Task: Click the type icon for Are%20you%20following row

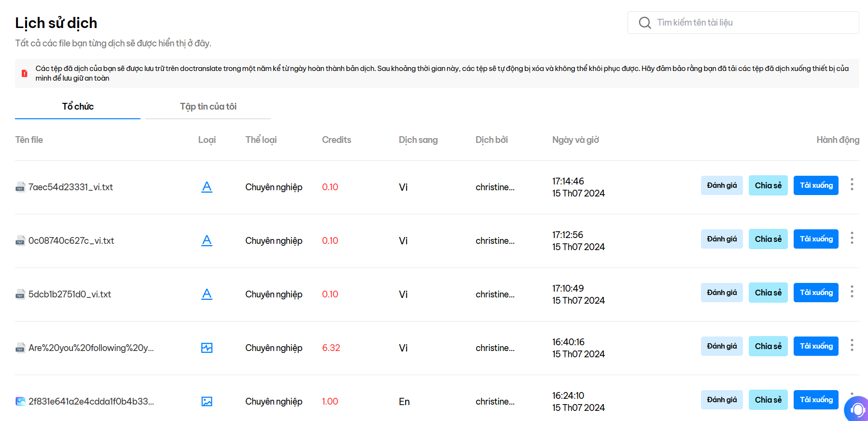Action: coord(207,348)
